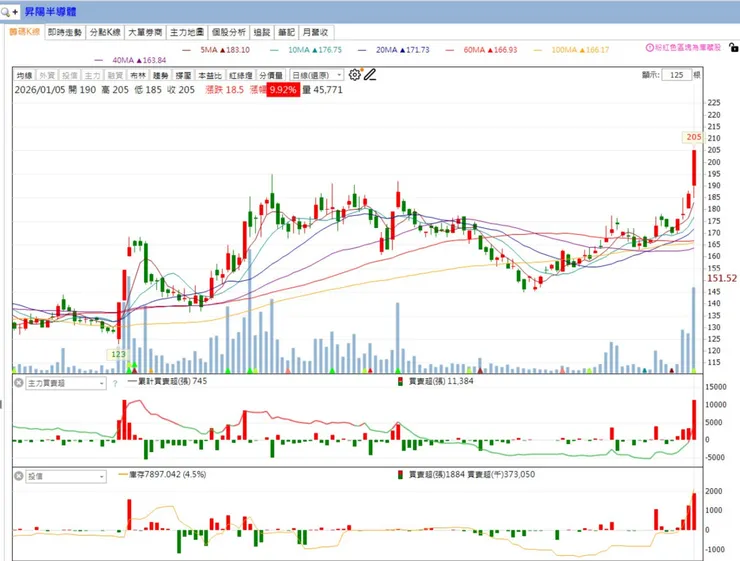Close the 主力買賣超 indicator panel

[x=18, y=383]
